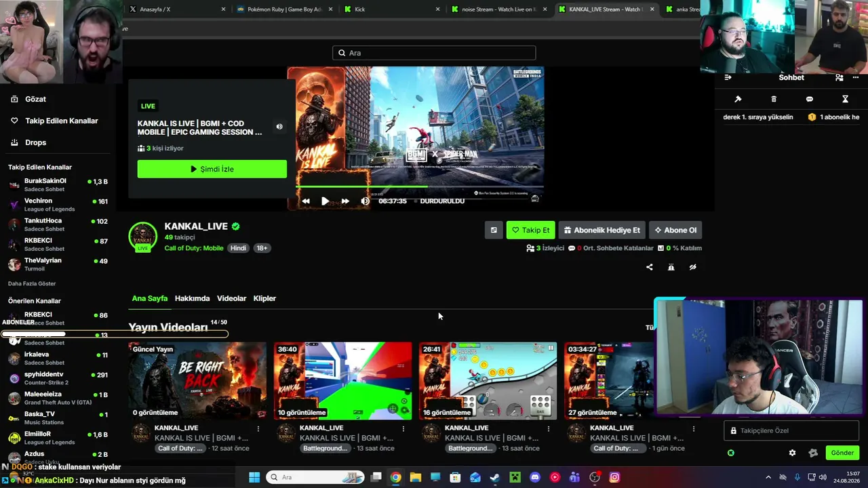Mute the stream player volume

coord(366,201)
